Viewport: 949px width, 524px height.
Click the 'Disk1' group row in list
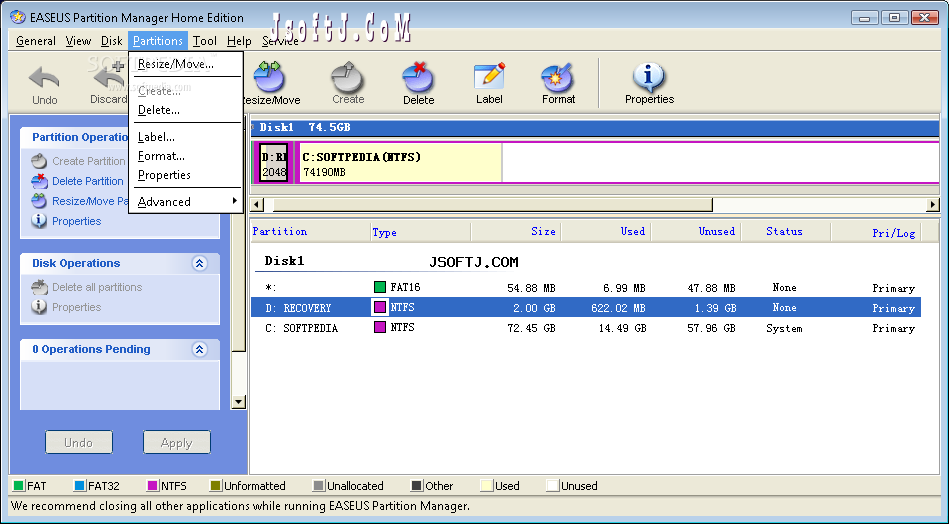pyautogui.click(x=284, y=261)
